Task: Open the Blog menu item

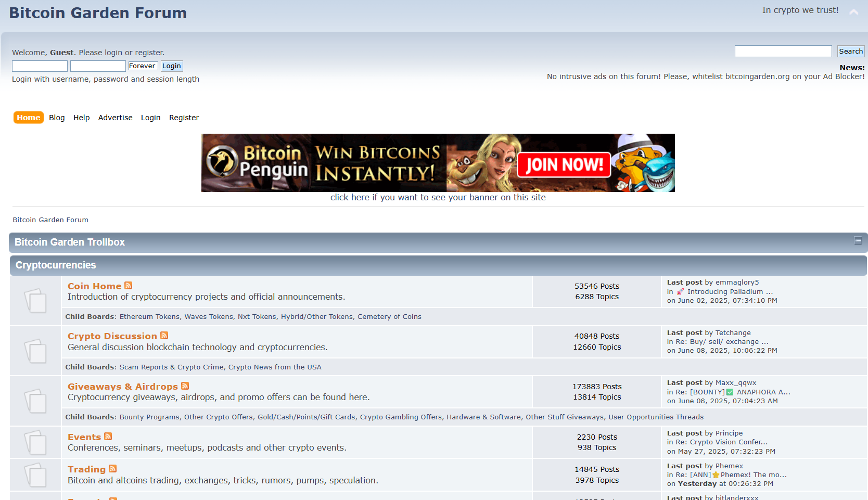Action: (x=57, y=118)
